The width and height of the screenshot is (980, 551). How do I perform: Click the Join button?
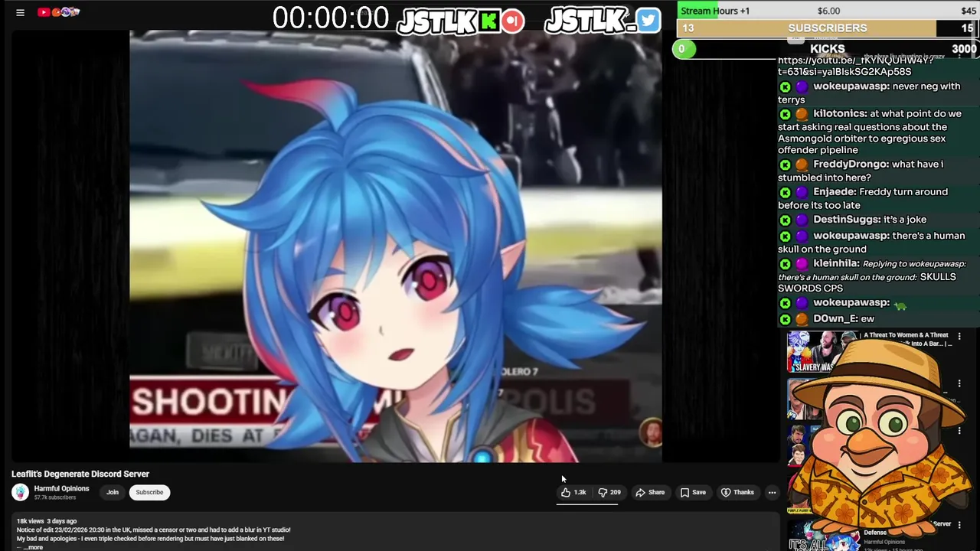tap(113, 492)
